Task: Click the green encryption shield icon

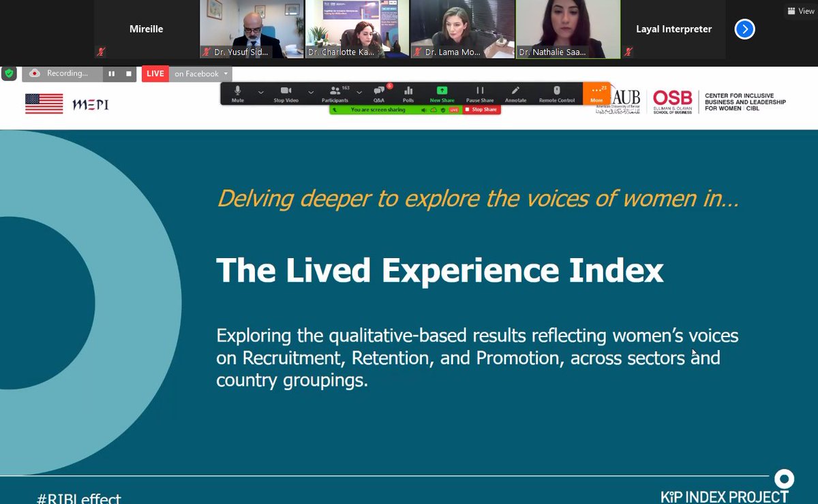Action: [x=9, y=73]
